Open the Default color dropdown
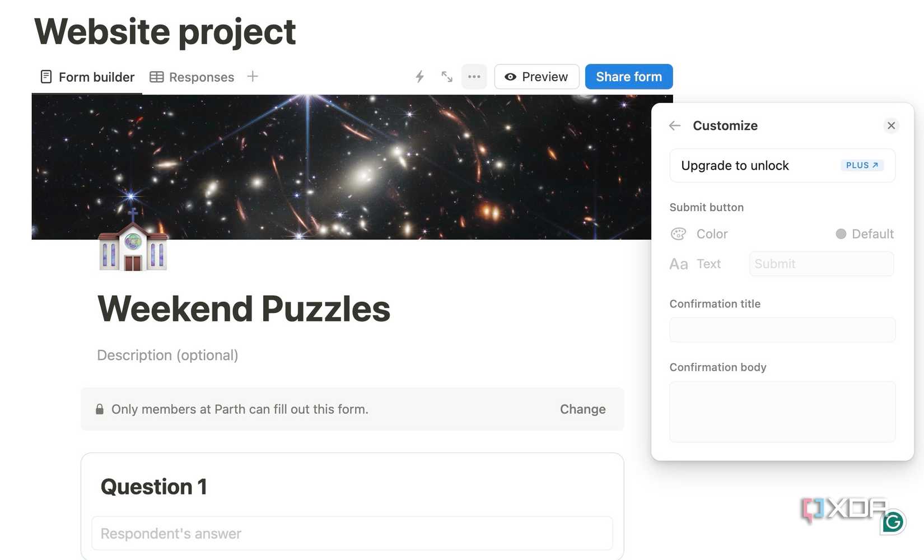Viewport: 924px width, 560px height. (865, 234)
